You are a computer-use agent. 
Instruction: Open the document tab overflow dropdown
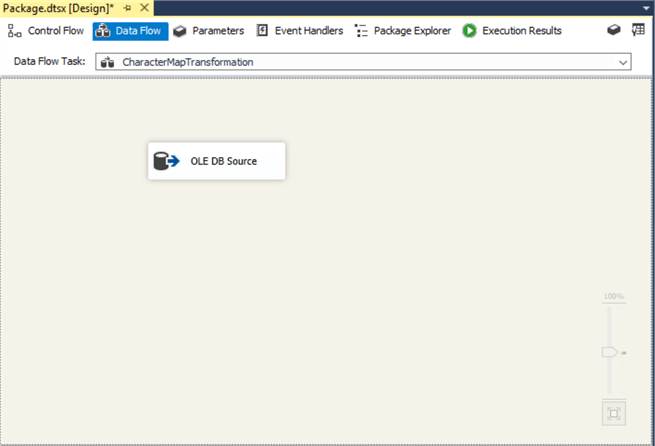click(x=646, y=8)
